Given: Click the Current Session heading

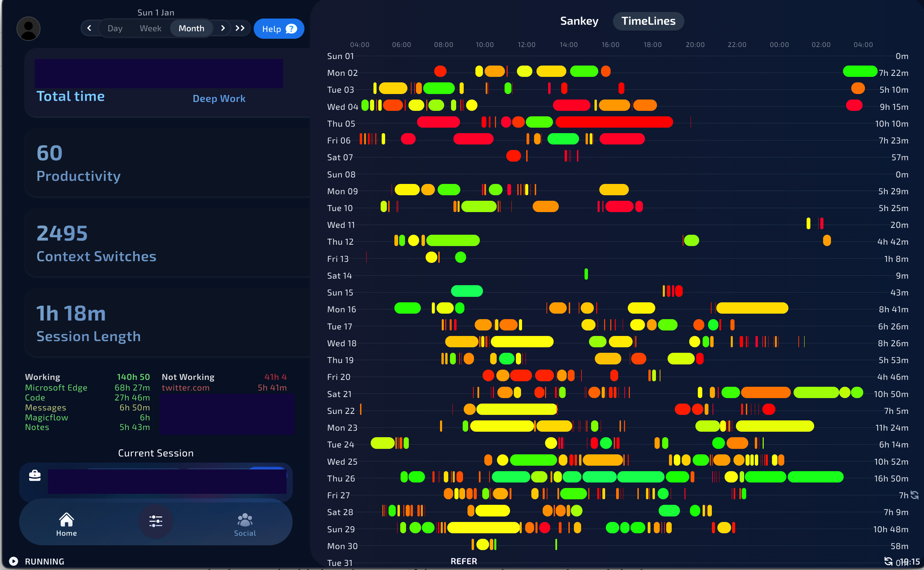Looking at the screenshot, I should (x=156, y=453).
